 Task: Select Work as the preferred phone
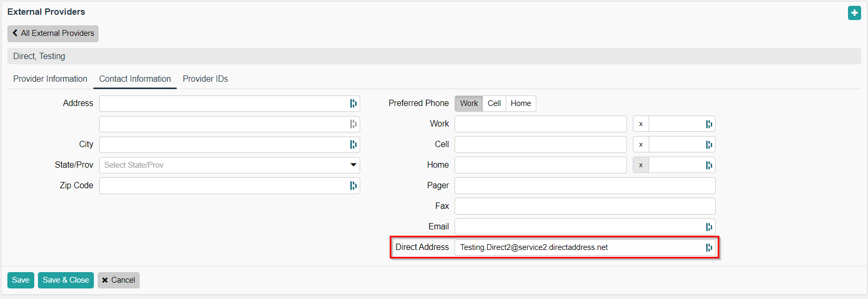[x=468, y=103]
